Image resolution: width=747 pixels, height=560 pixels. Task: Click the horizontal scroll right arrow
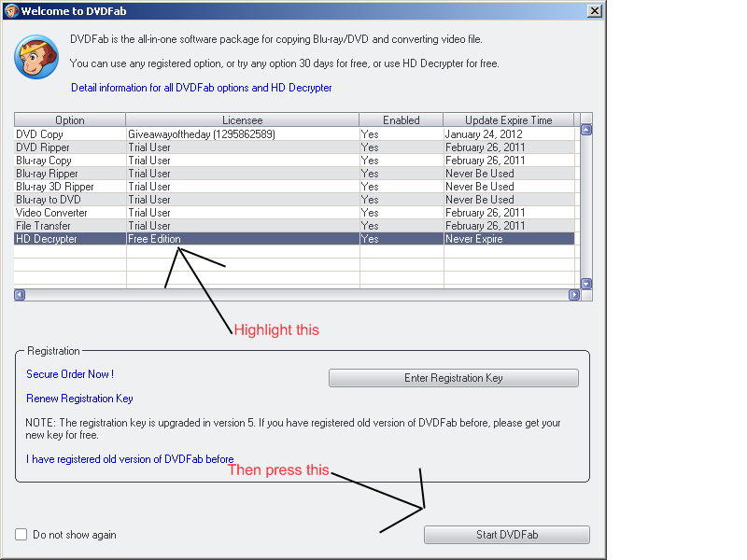(x=574, y=295)
